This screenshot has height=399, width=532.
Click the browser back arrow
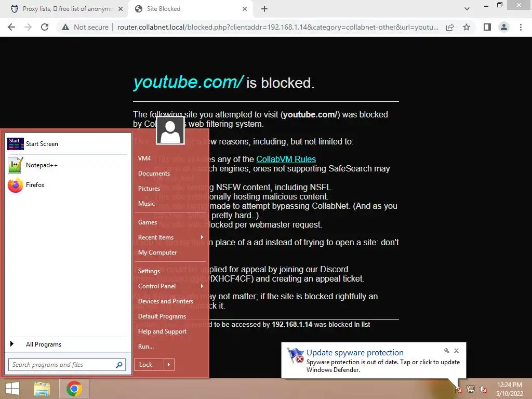[x=11, y=27]
